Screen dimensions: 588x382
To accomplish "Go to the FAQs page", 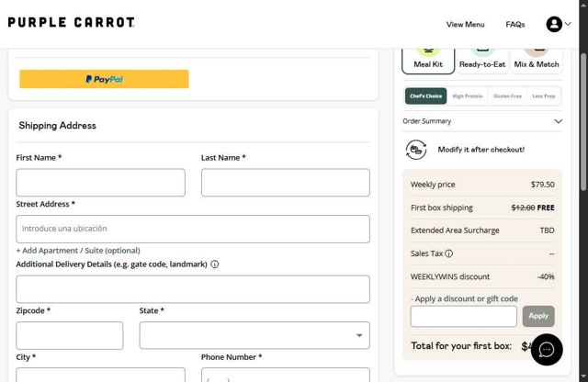I will click(515, 25).
